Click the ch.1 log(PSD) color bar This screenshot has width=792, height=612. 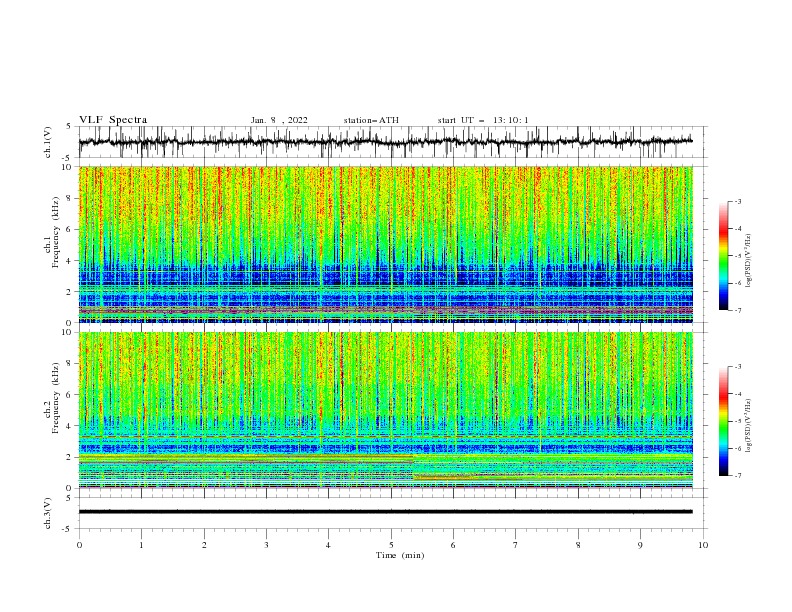(724, 256)
